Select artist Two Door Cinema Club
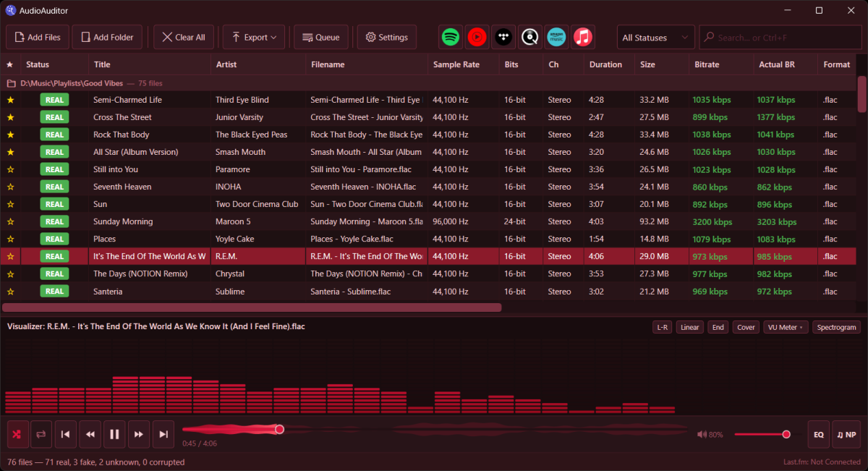 [256, 204]
